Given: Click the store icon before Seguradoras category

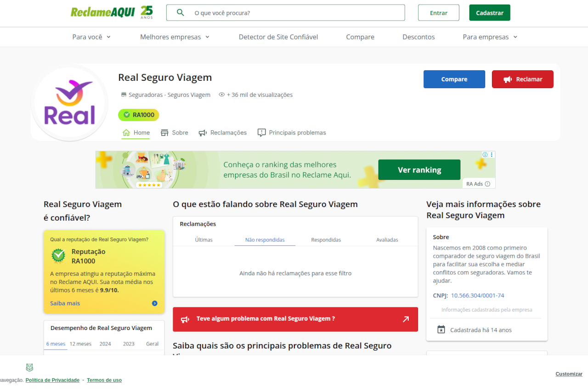Looking at the screenshot, I should click(x=124, y=95).
